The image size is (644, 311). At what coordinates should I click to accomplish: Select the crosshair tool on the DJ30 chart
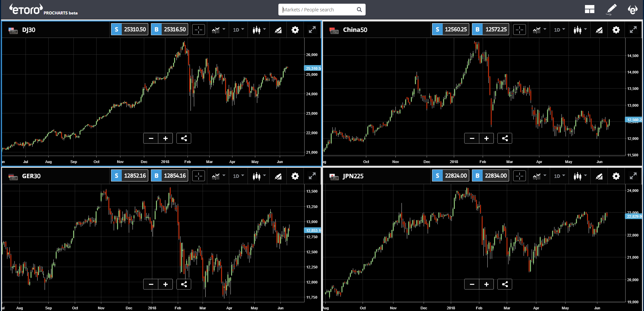click(198, 30)
